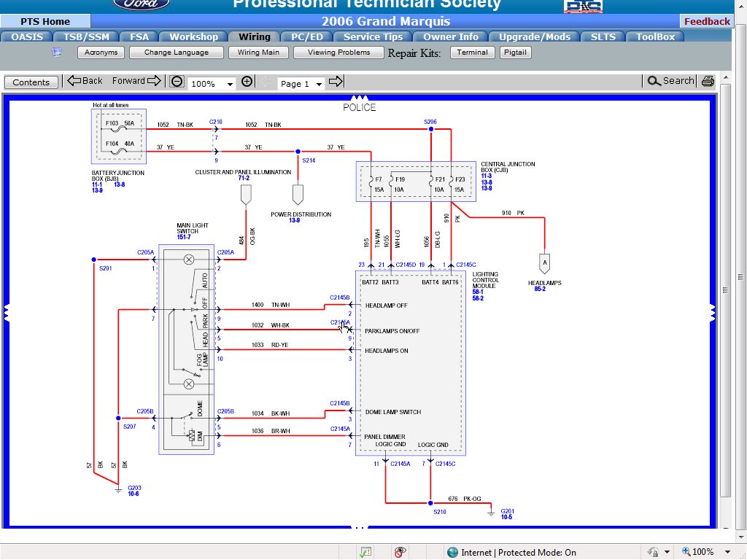Open the Service Tips tab
Viewport: 747px width, 560px height.
click(x=373, y=36)
